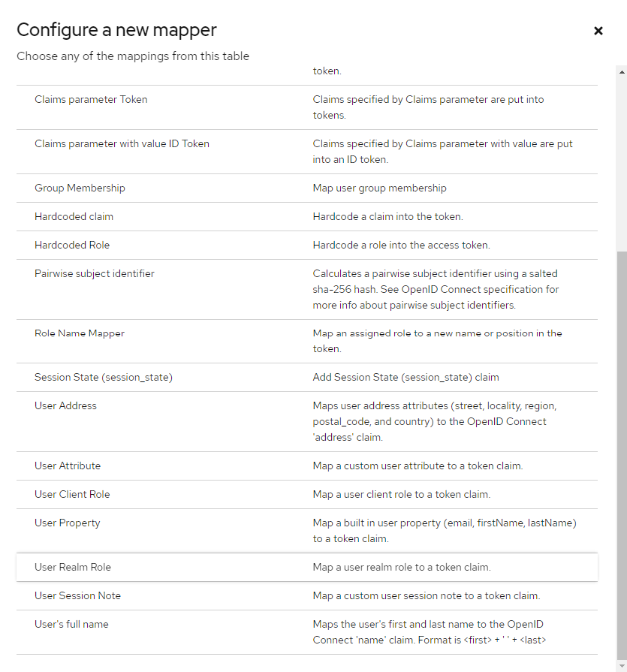Screen dimensions: 627x672
Task: Pick the User Property mapper
Action: (67, 523)
